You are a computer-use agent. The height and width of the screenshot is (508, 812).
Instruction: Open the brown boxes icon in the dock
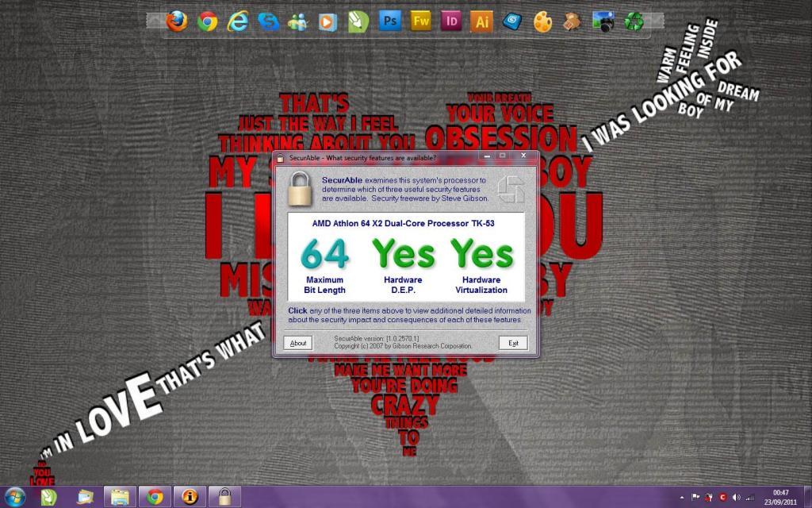[x=573, y=21]
